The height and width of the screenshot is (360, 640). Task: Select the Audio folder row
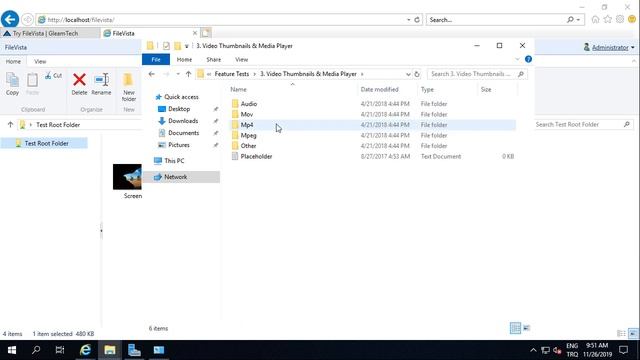(x=373, y=104)
